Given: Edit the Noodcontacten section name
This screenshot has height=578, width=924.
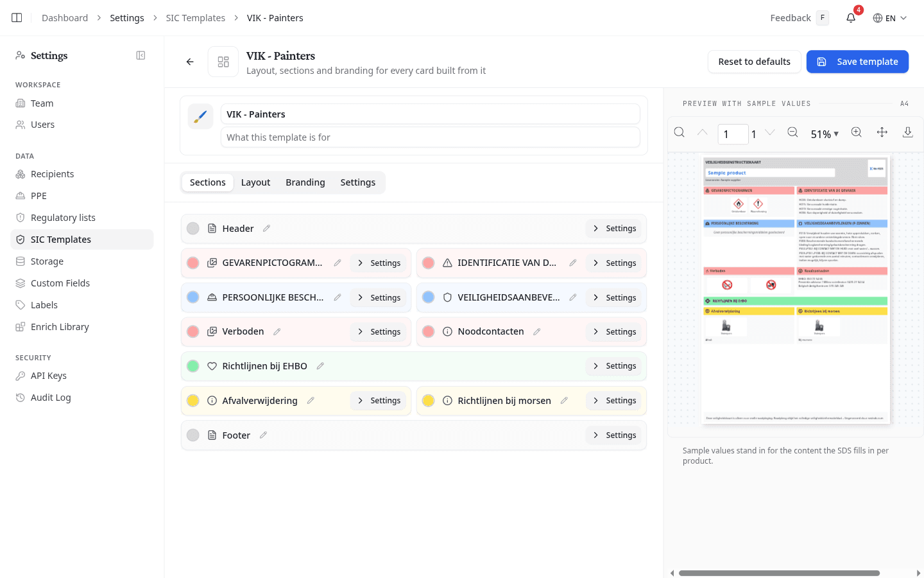Looking at the screenshot, I should point(537,332).
